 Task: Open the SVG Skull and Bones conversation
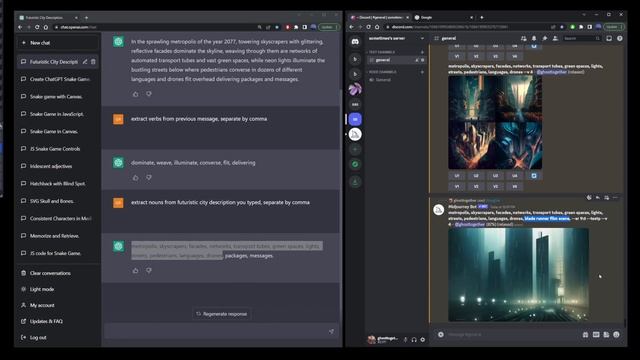click(58, 201)
